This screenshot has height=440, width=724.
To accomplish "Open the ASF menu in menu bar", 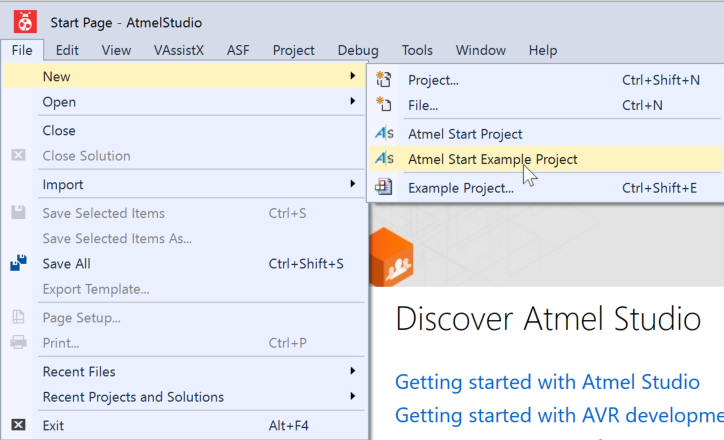I will [x=238, y=50].
